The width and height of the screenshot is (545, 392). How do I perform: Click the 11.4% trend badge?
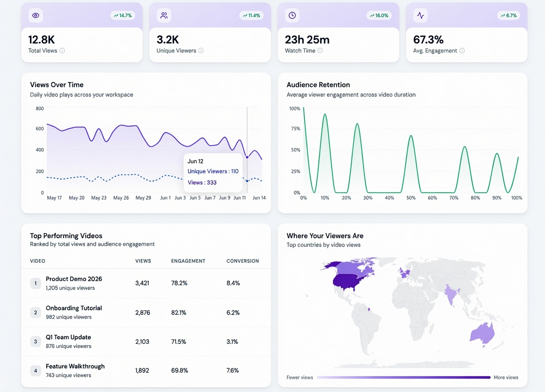point(251,15)
